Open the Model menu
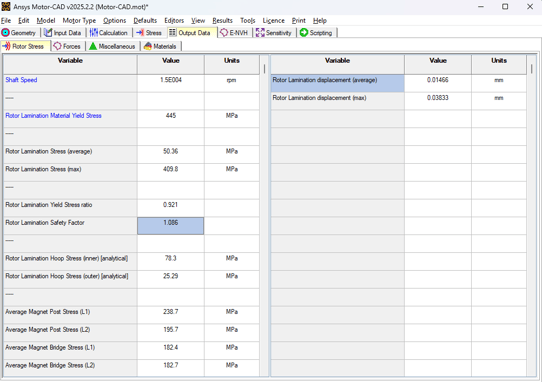Image resolution: width=542 pixels, height=382 pixels. 46,21
